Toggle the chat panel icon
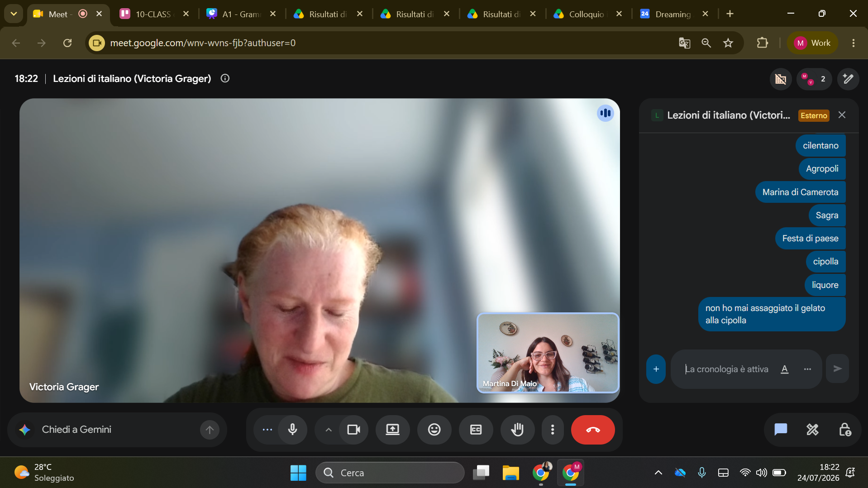 [781, 430]
